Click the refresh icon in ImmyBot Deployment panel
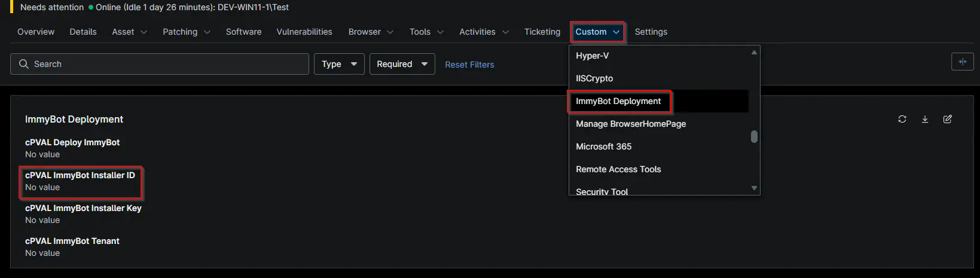 click(902, 119)
